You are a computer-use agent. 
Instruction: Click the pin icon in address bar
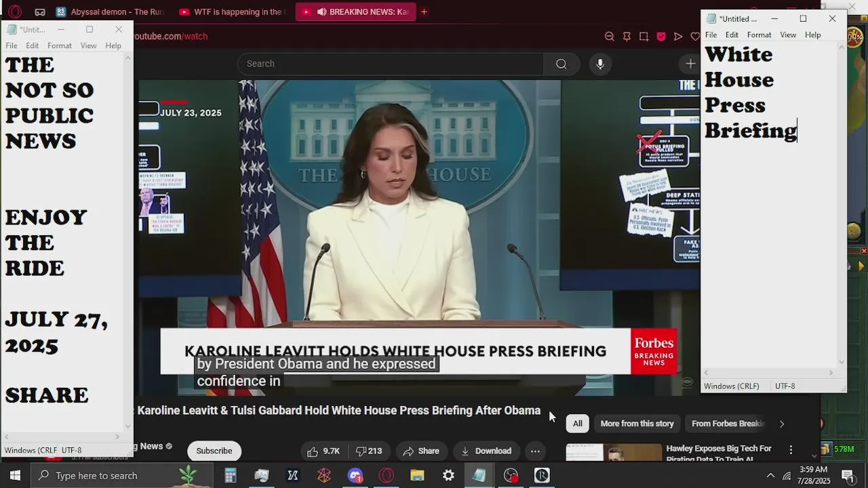[627, 36]
